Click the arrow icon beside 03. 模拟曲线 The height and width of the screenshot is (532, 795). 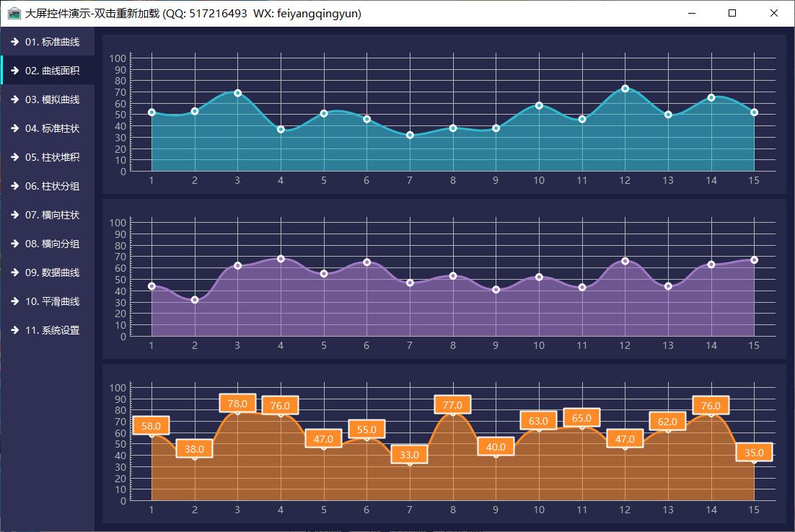[x=14, y=99]
